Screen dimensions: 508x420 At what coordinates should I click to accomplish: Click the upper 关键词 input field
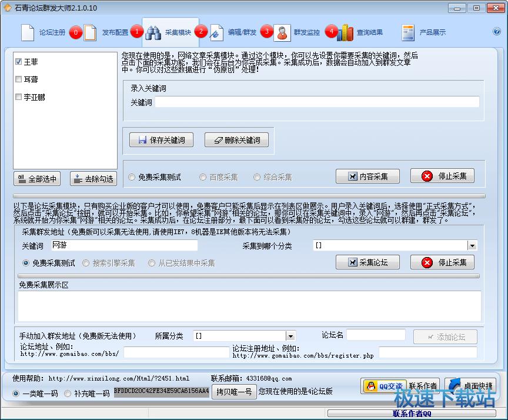[x=317, y=102]
